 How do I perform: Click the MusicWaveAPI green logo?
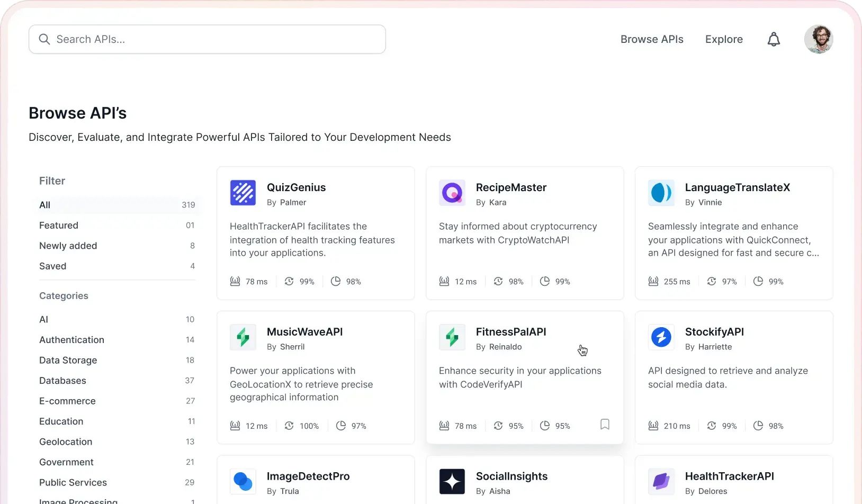243,337
